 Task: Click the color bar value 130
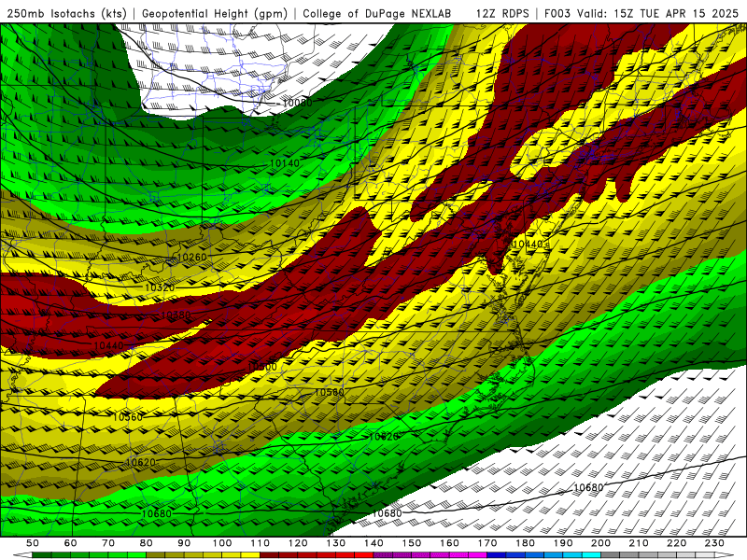336,543
